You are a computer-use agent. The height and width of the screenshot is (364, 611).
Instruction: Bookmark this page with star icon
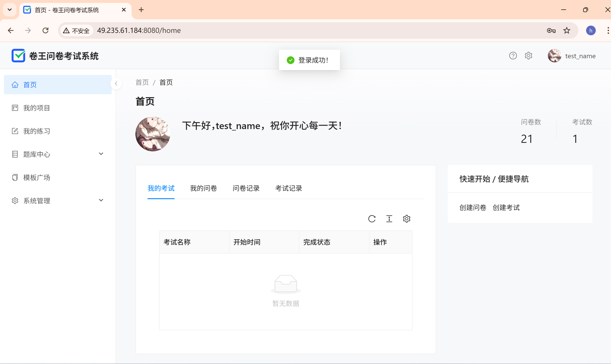(x=567, y=30)
